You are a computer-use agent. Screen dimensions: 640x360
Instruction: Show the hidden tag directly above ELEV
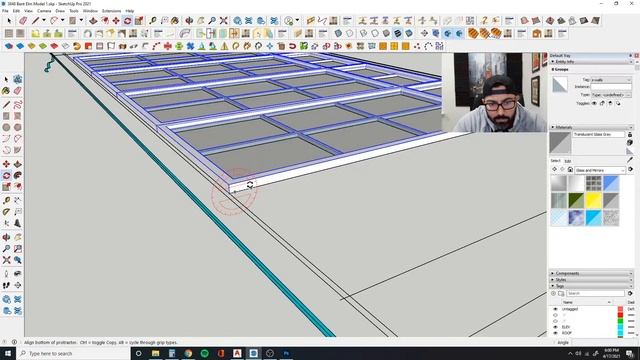coord(555,321)
